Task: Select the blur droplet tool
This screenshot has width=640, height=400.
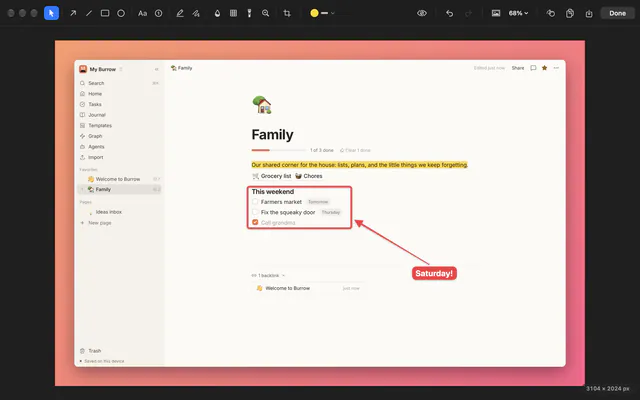Action: 217,13
